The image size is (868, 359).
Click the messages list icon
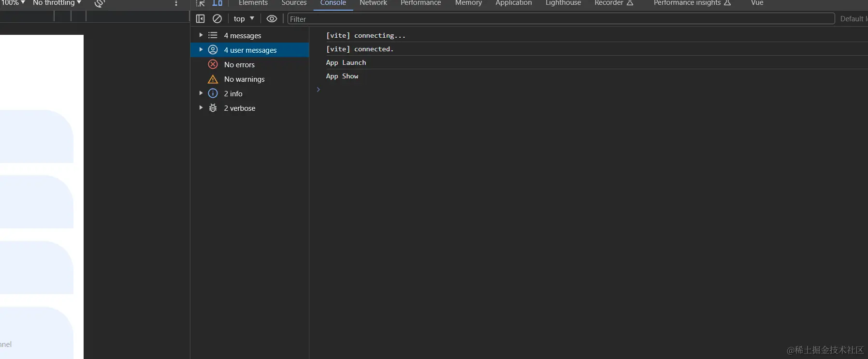(x=213, y=35)
